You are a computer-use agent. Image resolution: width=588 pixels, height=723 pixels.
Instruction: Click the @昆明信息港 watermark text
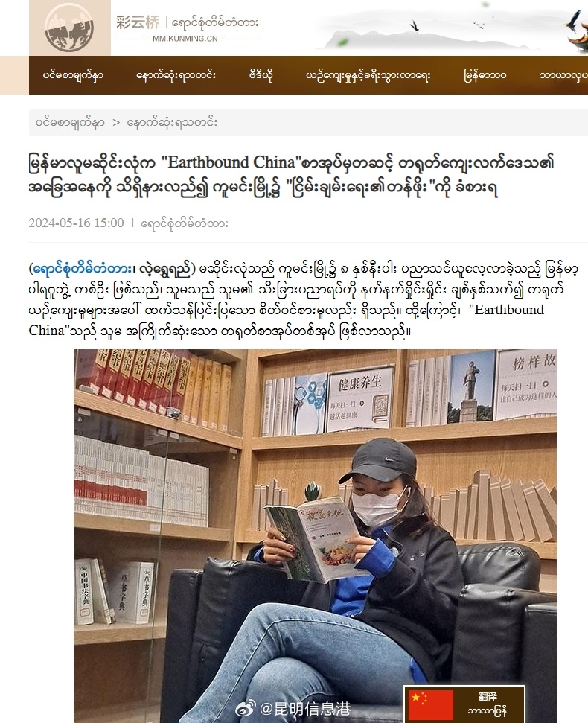pyautogui.click(x=305, y=709)
